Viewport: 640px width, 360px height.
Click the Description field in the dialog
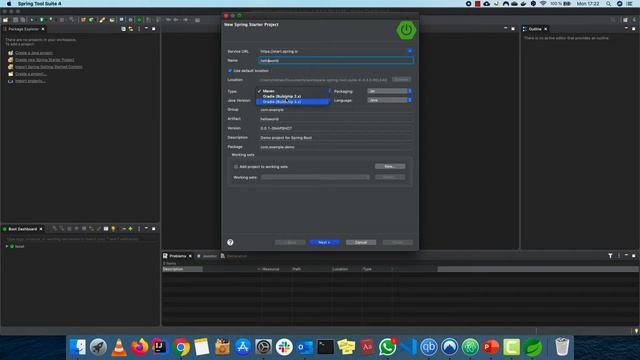[x=336, y=138]
